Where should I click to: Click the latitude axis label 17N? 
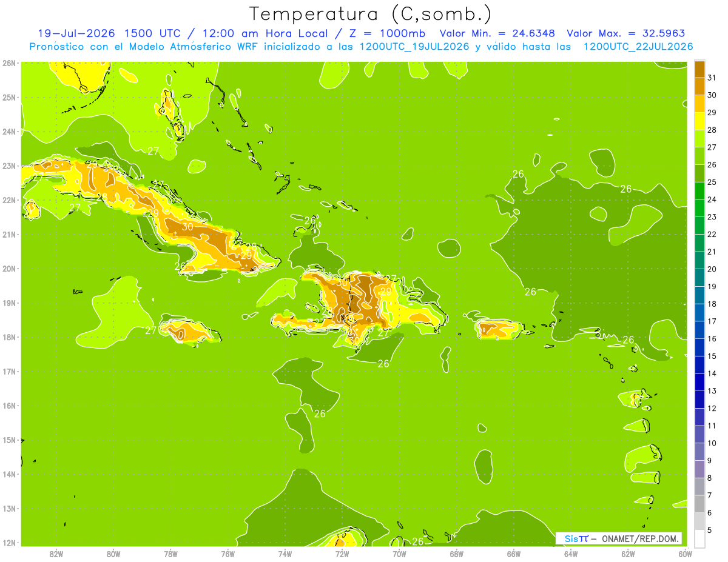click(x=8, y=372)
